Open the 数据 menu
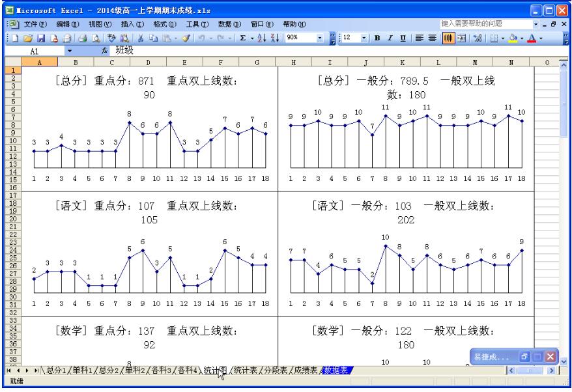 point(229,24)
